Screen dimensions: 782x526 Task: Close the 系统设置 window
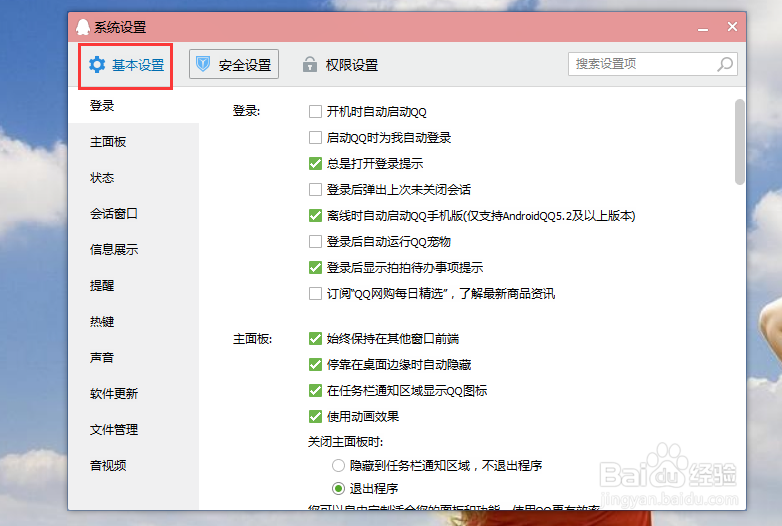(x=732, y=27)
